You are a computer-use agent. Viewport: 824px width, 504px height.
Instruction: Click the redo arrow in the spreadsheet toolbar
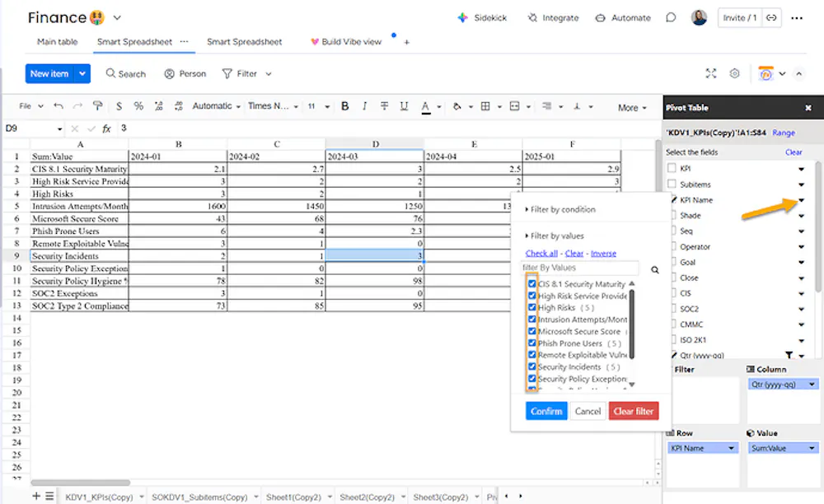tap(77, 106)
